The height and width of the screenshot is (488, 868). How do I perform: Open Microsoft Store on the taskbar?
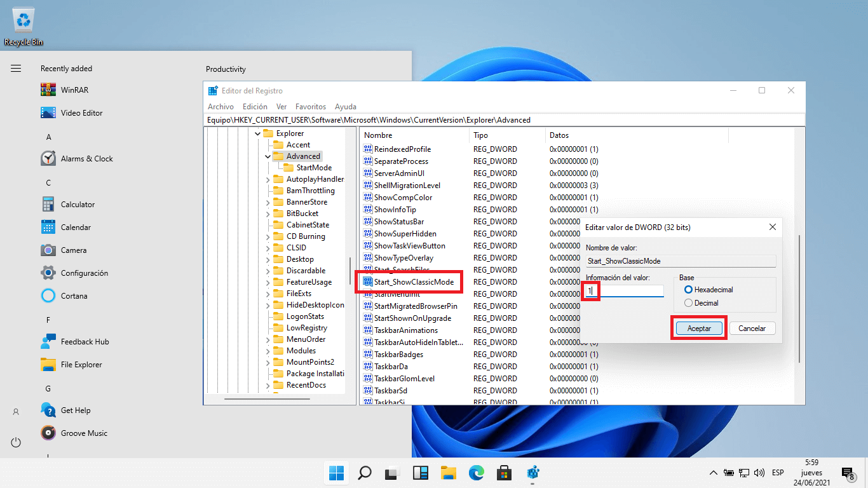pyautogui.click(x=505, y=473)
